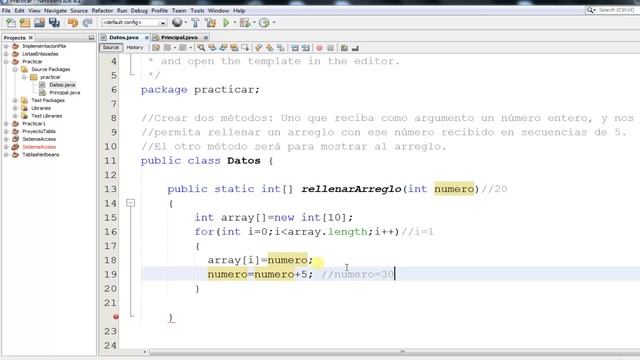
Task: Toggle Bookmark on current line
Action: (x=280, y=48)
